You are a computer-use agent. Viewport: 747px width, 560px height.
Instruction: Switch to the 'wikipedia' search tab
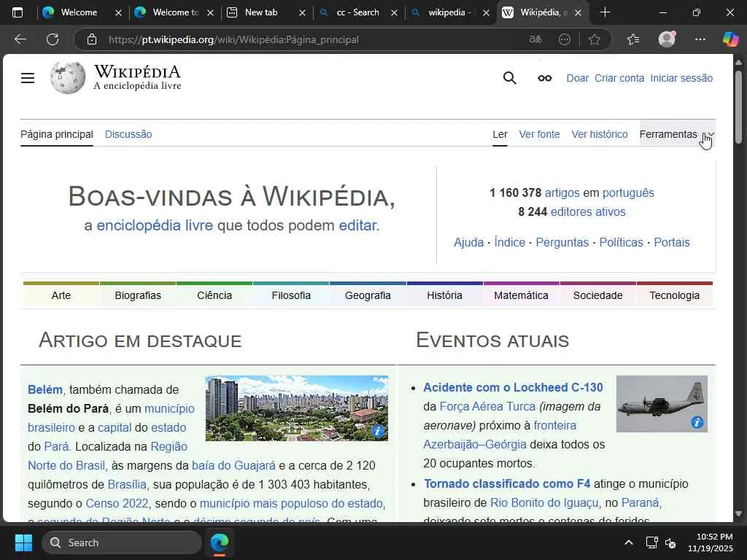coord(449,12)
